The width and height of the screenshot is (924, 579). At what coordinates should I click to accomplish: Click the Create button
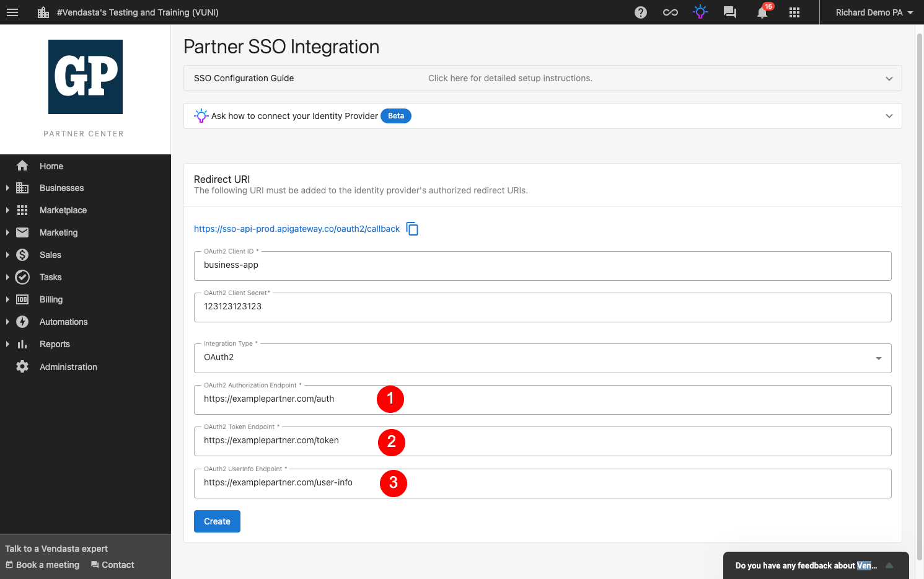[217, 521]
